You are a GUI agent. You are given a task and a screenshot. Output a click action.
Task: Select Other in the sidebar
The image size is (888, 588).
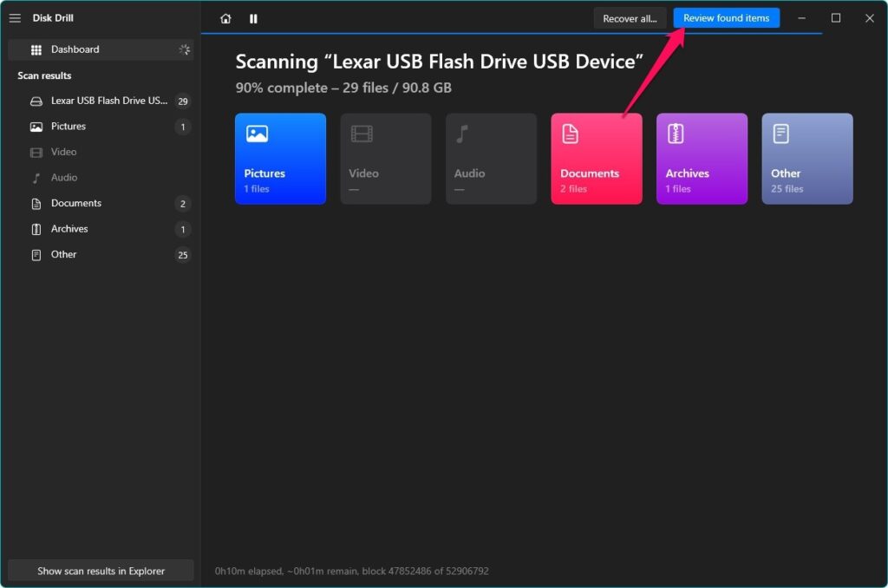pyautogui.click(x=64, y=254)
